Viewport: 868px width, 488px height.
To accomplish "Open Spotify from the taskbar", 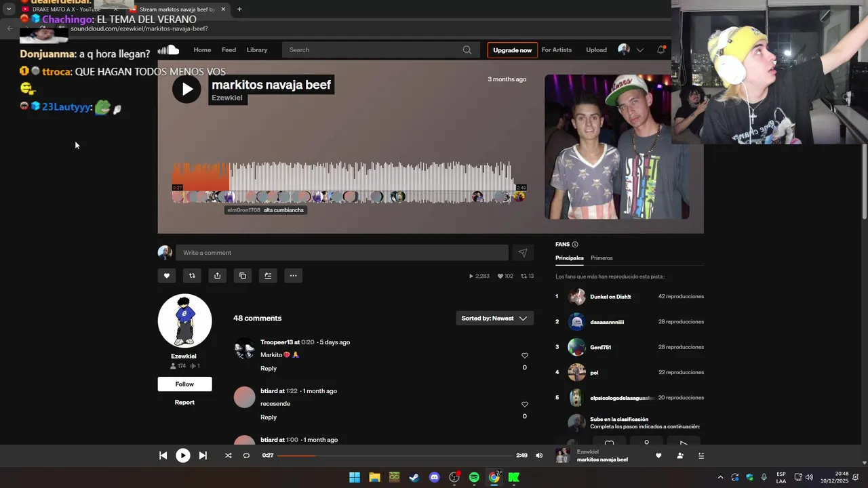I will click(474, 477).
